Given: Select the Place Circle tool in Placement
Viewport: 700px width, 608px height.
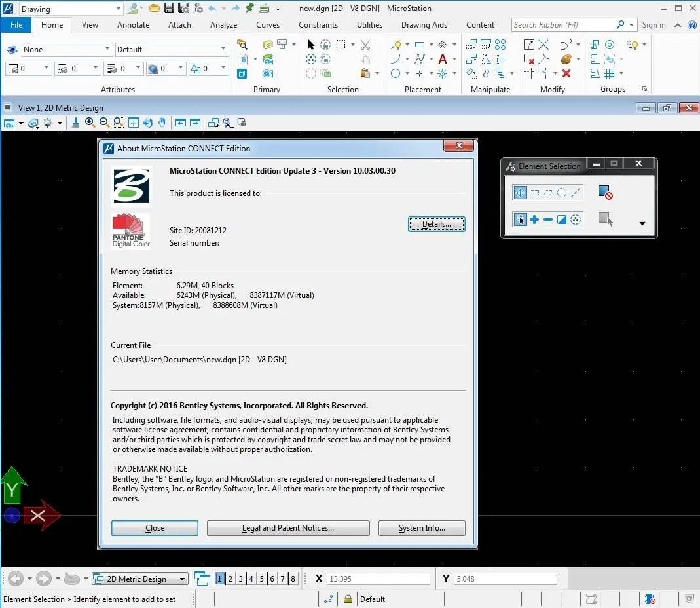Looking at the screenshot, I should [396, 73].
